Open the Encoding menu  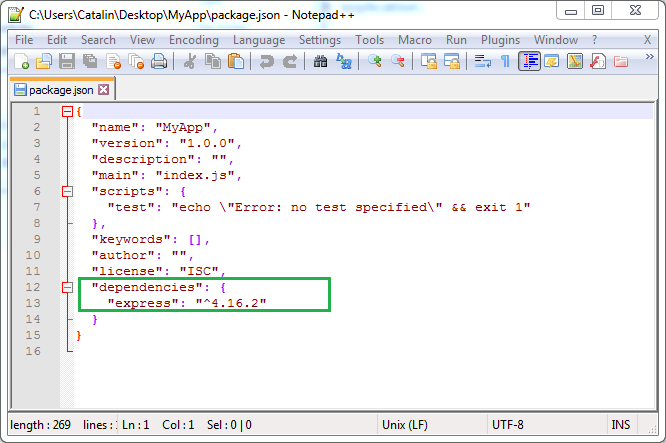pos(194,40)
